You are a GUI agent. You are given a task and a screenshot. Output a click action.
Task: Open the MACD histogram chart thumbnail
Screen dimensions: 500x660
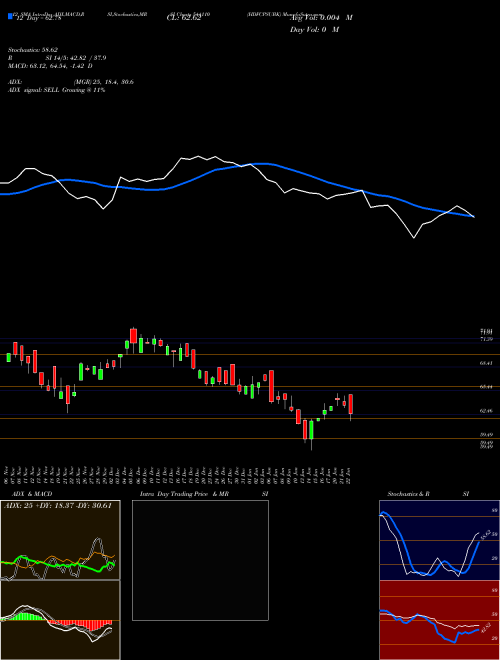(60, 620)
